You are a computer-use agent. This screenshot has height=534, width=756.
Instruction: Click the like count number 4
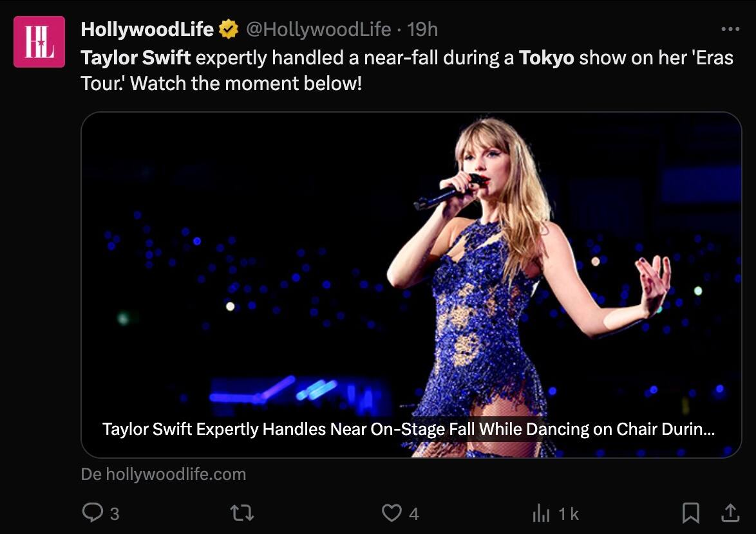pyautogui.click(x=414, y=513)
